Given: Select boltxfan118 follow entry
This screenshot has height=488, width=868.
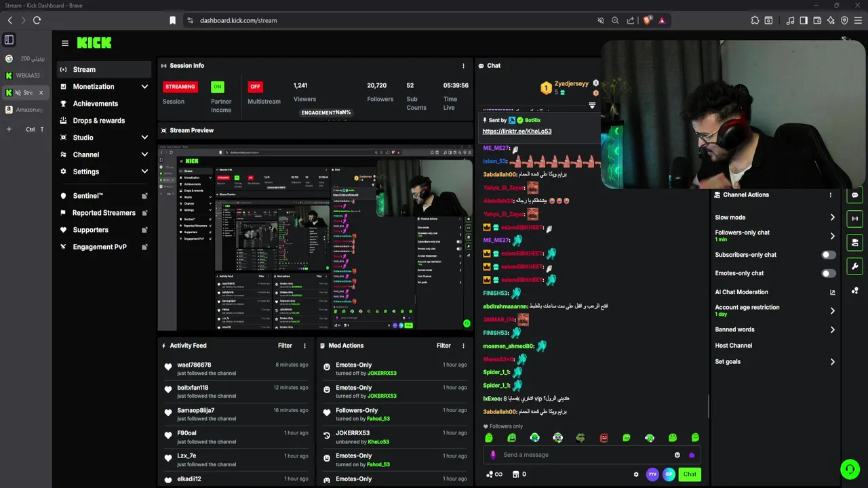Looking at the screenshot, I should 236,392.
